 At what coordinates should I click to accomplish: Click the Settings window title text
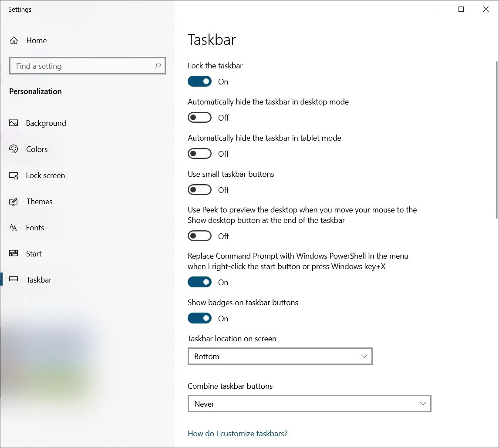click(x=20, y=9)
